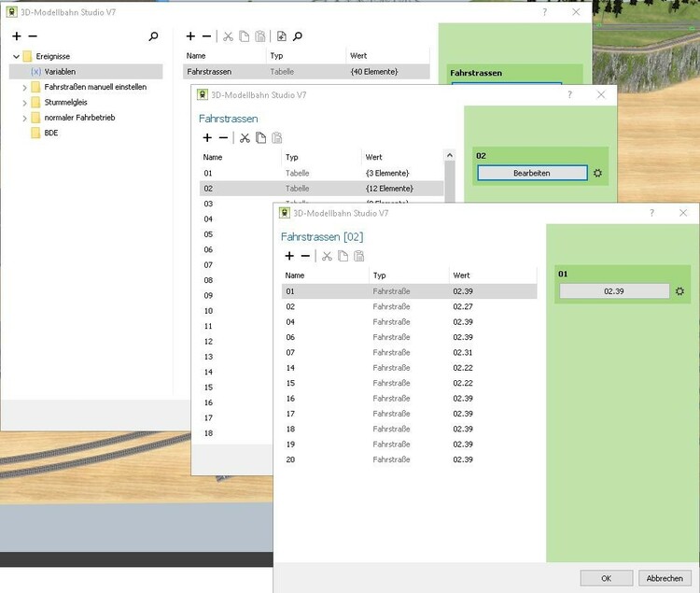Viewport: 700px width, 593px height.
Task: Open help in the Fahrstrassen [02] dialog
Action: (x=651, y=213)
